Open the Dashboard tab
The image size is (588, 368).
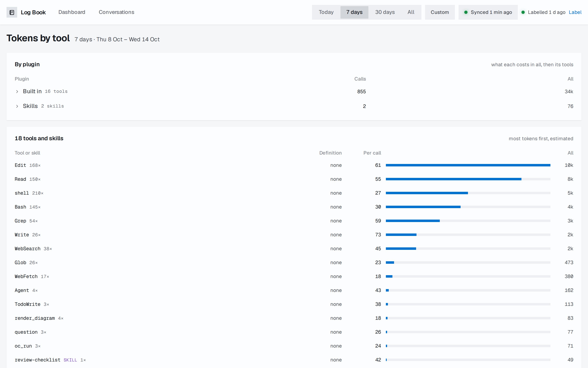72,12
